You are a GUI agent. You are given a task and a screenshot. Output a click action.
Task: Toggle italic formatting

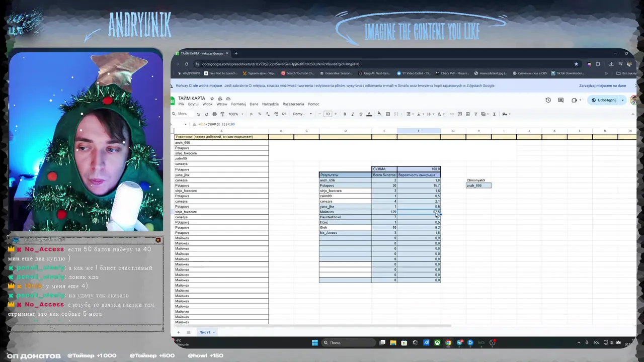click(x=353, y=114)
